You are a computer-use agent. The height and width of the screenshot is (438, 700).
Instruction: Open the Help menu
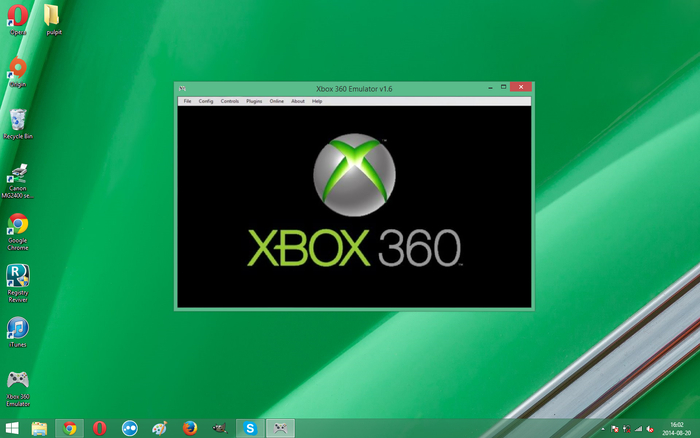pos(317,101)
